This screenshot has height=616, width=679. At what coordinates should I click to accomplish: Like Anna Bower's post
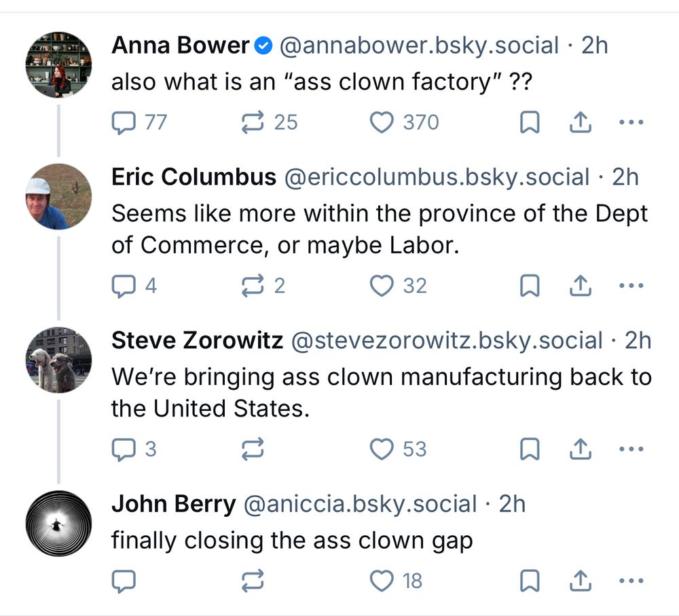[x=382, y=123]
